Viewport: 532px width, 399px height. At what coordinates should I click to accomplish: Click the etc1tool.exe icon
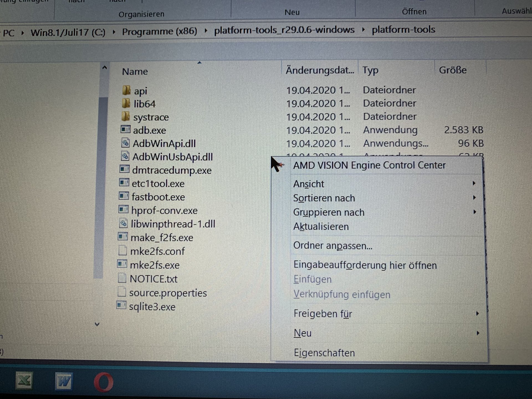pos(124,183)
